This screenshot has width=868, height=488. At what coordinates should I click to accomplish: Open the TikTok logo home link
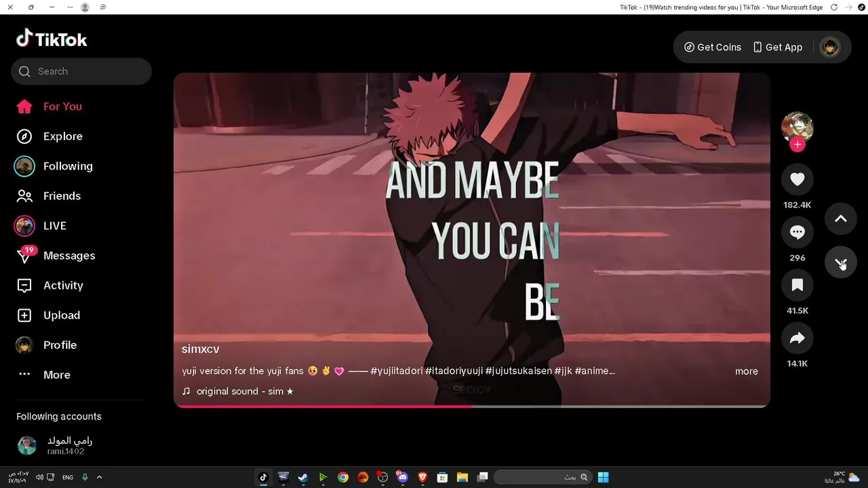pos(52,39)
